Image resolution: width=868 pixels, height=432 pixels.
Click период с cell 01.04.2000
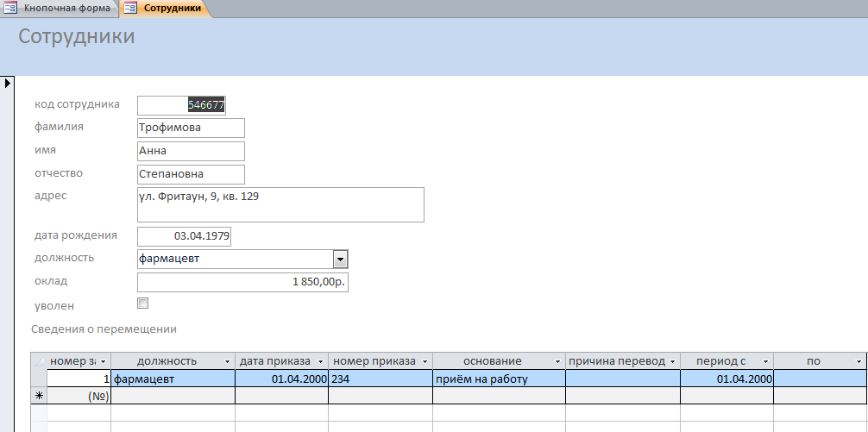[726, 379]
